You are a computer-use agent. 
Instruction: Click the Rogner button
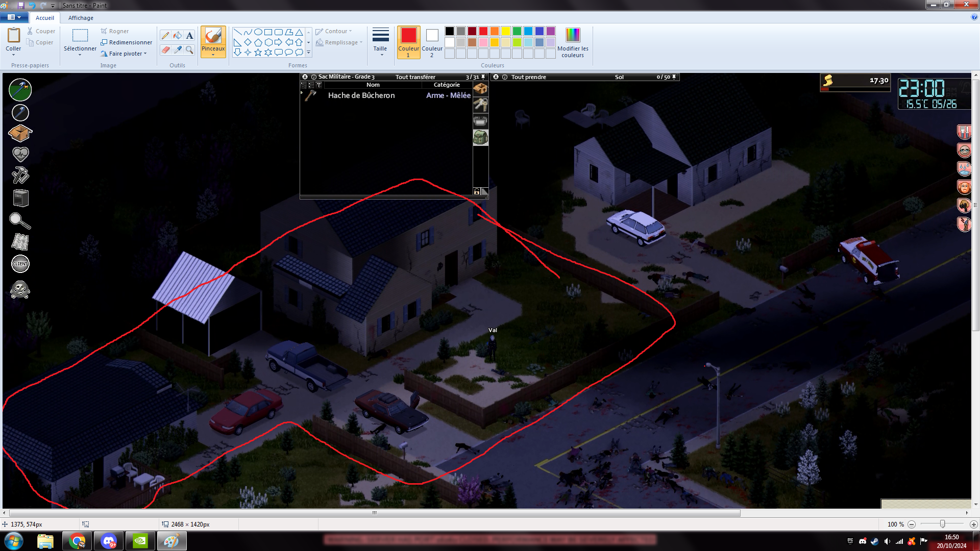point(115,31)
